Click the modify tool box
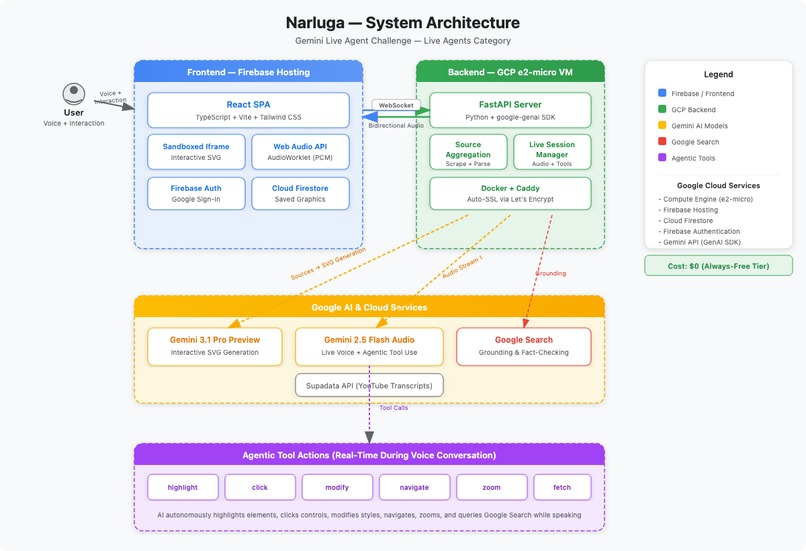 point(337,487)
